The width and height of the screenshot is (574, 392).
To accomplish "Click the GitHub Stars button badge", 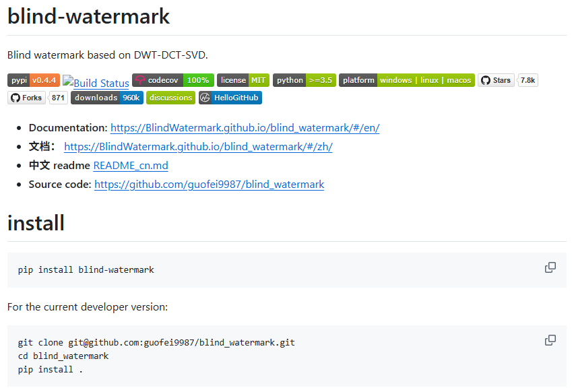I will pyautogui.click(x=496, y=80).
